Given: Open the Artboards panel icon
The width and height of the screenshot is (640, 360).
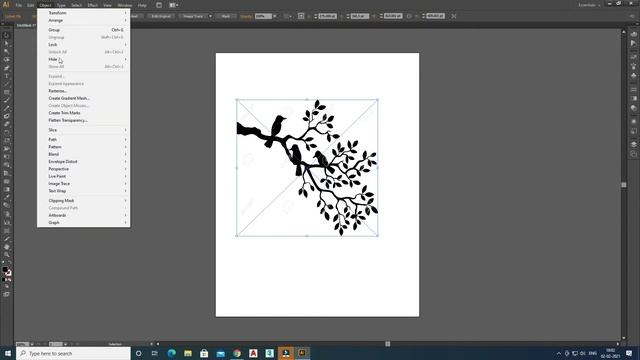Looking at the screenshot, I should point(633,154).
